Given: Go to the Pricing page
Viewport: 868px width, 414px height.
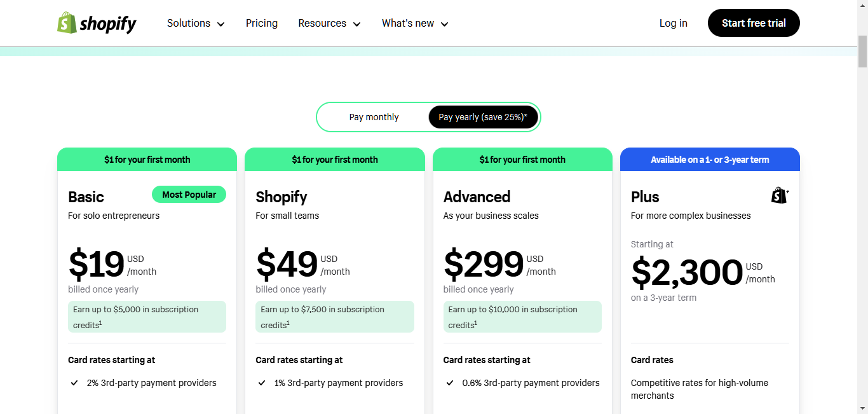Looking at the screenshot, I should pos(262,24).
